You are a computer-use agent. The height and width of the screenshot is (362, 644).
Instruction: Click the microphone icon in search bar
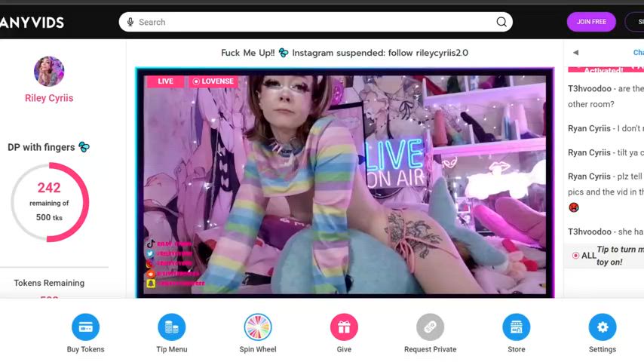coord(130,23)
